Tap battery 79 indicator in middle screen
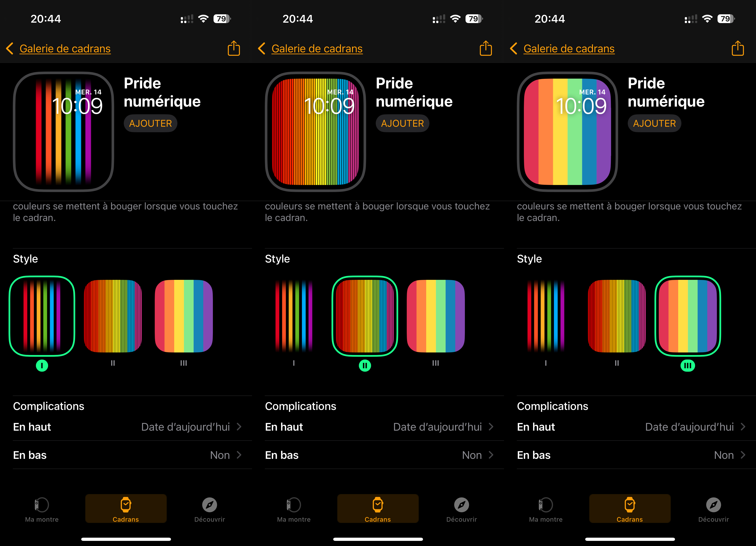This screenshot has height=546, width=756. pyautogui.click(x=474, y=19)
